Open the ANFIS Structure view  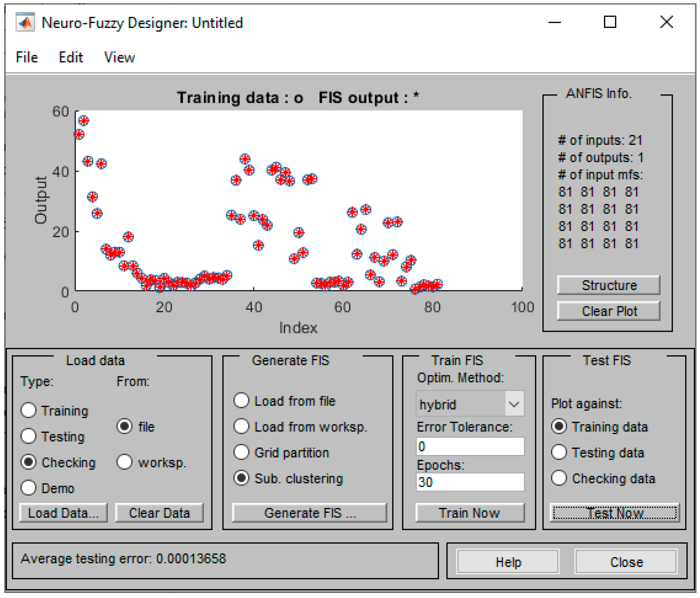pos(608,285)
